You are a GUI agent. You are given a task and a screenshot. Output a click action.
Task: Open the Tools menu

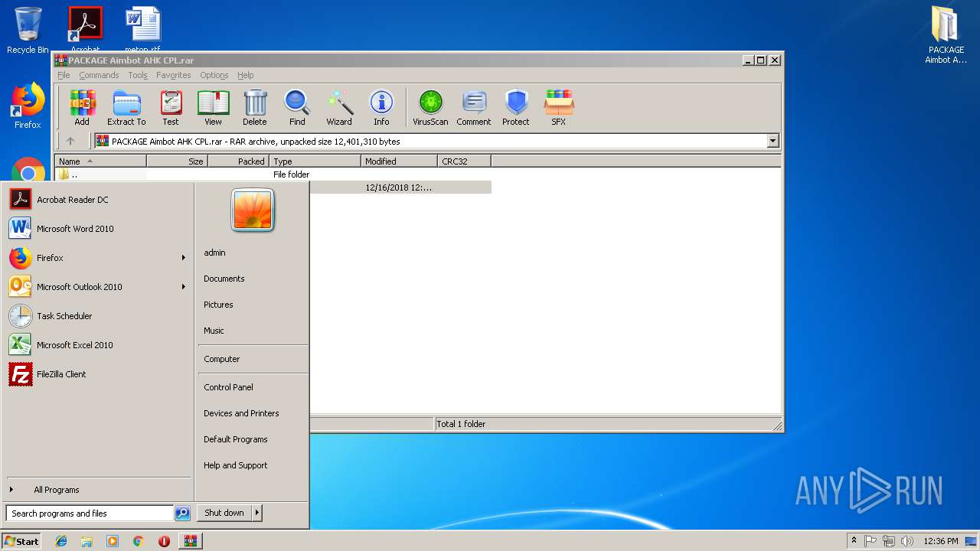[138, 75]
